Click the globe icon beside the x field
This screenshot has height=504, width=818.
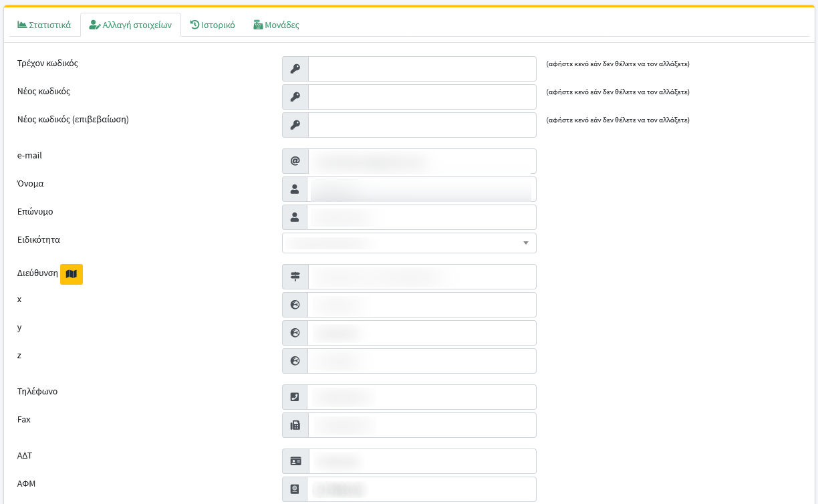[295, 305]
